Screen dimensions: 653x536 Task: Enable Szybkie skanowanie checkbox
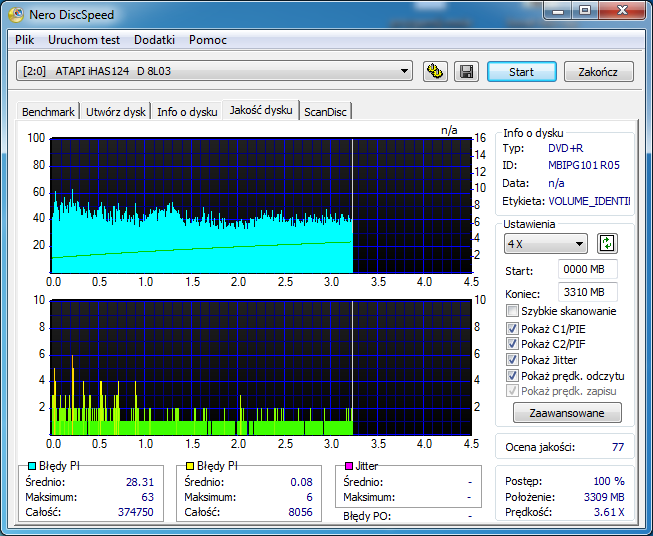coord(512,311)
